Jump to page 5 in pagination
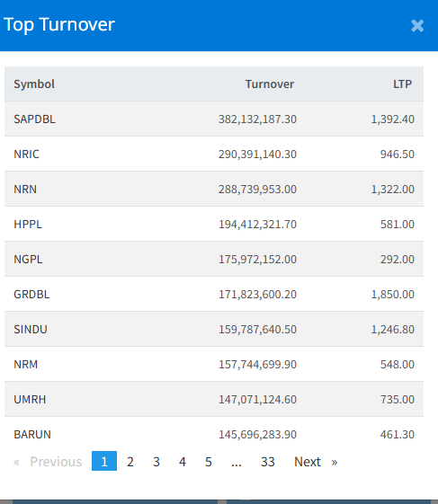The height and width of the screenshot is (504, 438). point(209,462)
